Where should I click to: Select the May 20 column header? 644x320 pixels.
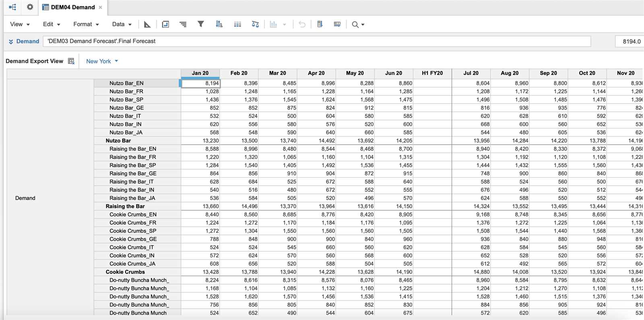point(355,73)
